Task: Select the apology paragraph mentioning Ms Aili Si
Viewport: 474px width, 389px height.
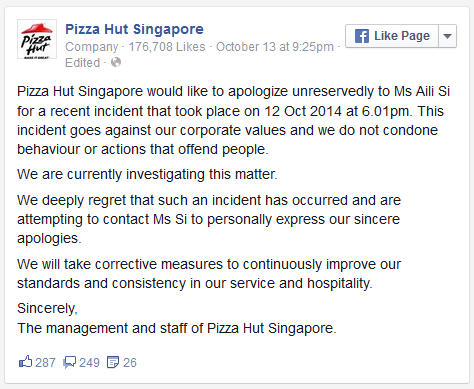Action: pos(233,120)
